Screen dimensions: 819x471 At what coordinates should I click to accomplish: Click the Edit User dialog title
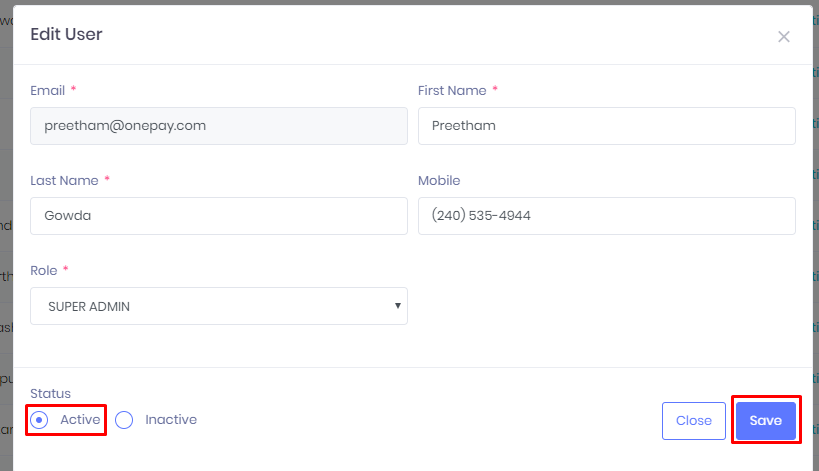[66, 35]
